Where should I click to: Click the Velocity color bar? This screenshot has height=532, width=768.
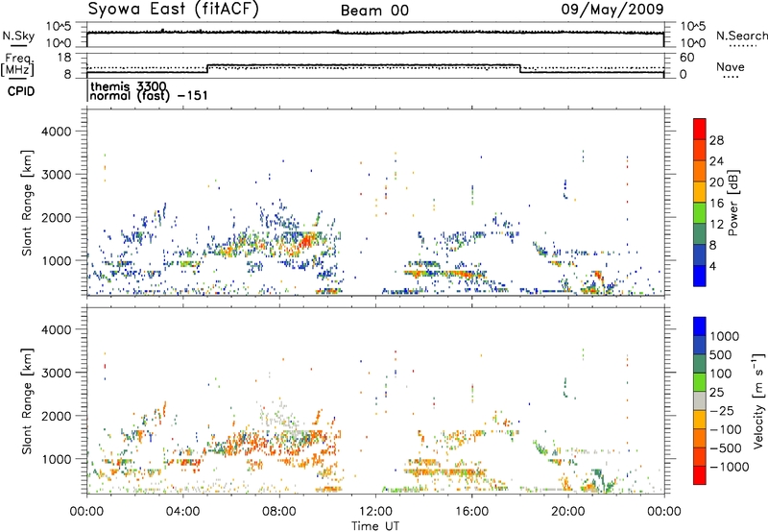coord(700,400)
